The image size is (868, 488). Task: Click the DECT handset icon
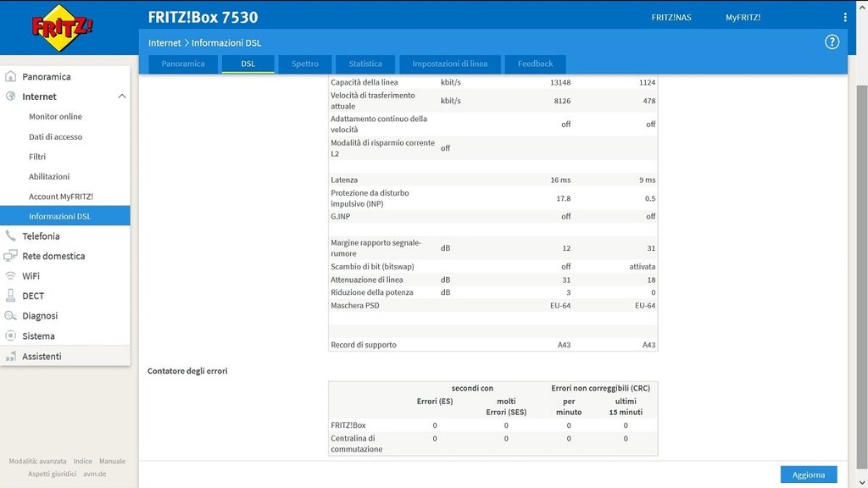pyautogui.click(x=10, y=296)
